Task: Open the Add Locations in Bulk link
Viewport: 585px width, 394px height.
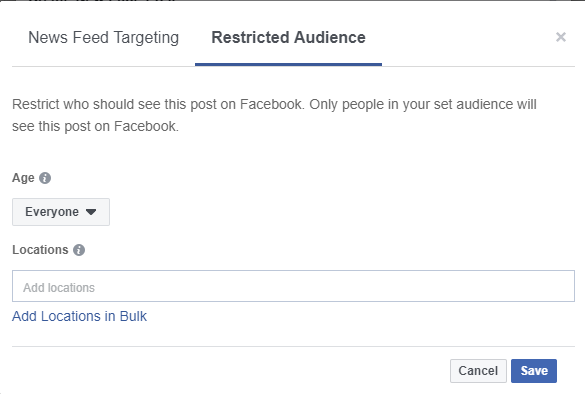Action: tap(79, 316)
